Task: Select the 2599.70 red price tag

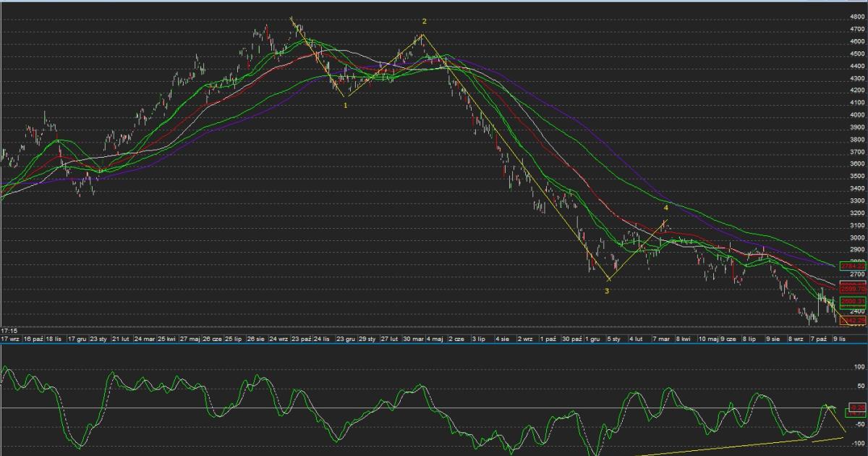Action: coord(852,288)
